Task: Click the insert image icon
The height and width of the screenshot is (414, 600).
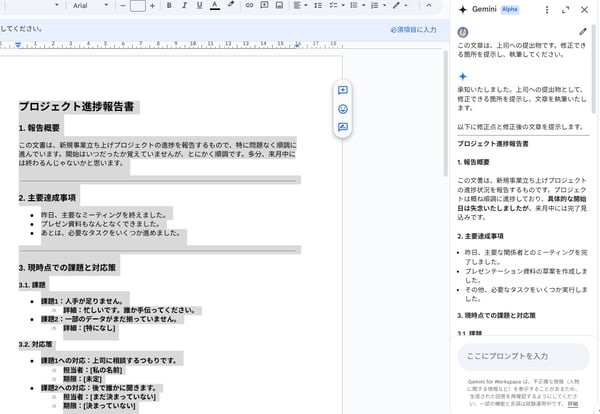Action: [279, 5]
